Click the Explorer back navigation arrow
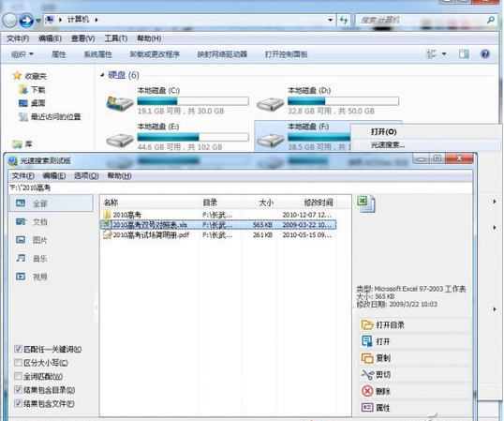This screenshot has height=421, width=504. (x=9, y=21)
